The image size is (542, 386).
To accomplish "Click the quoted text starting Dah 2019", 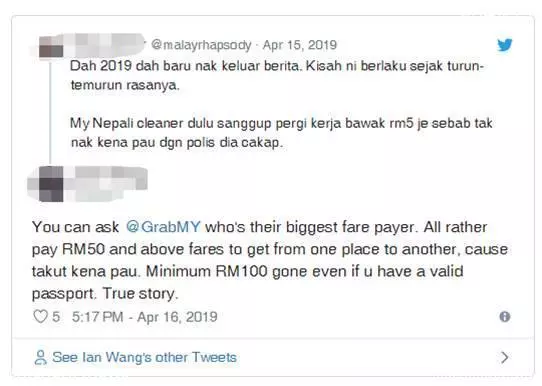I will pos(277,75).
